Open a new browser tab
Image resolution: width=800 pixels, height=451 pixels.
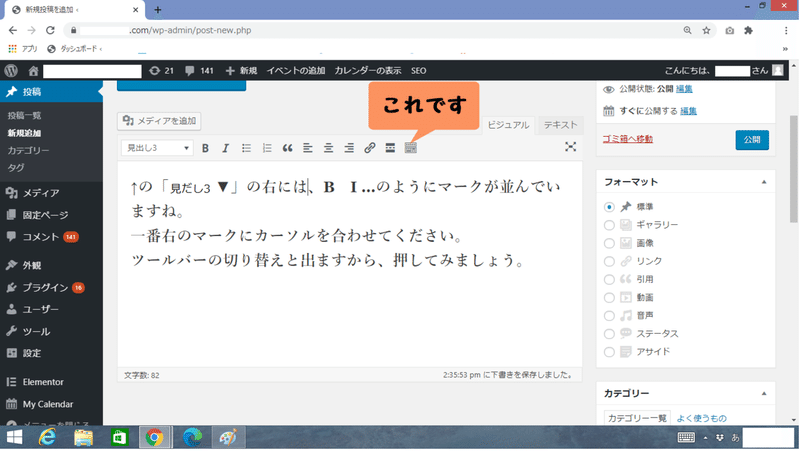pos(158,9)
